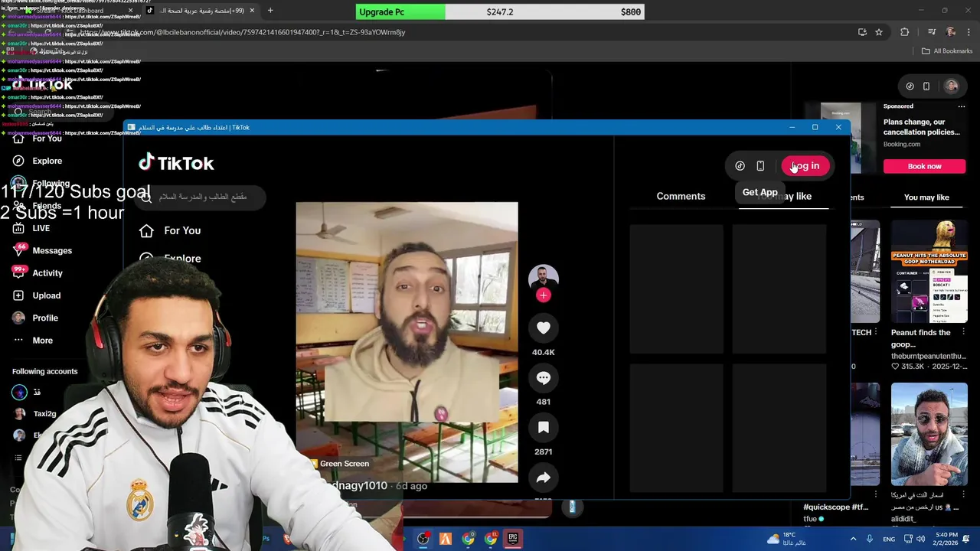Open Activity in the background TikTok sidebar

pyautogui.click(x=38, y=272)
